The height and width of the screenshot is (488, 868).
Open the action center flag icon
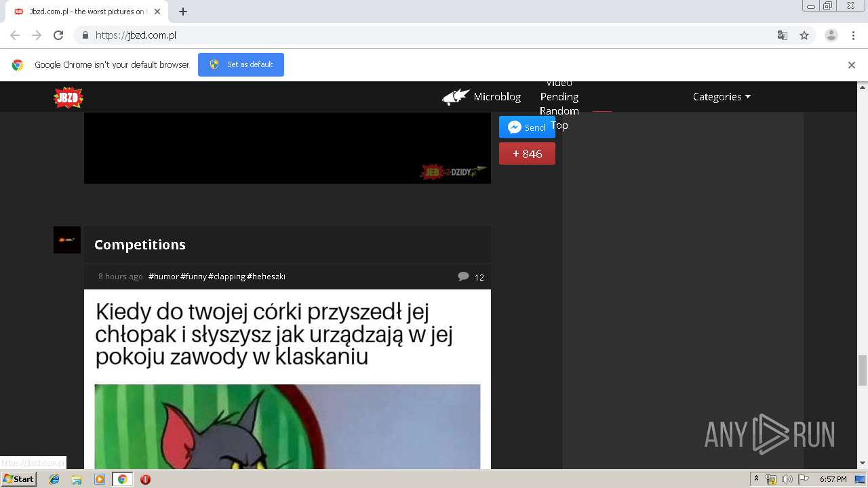(x=804, y=479)
